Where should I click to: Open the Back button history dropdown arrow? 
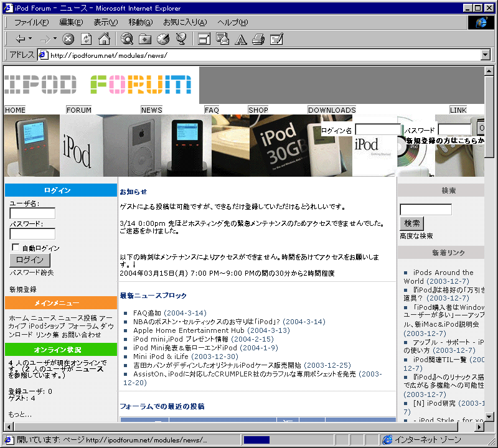(x=30, y=39)
